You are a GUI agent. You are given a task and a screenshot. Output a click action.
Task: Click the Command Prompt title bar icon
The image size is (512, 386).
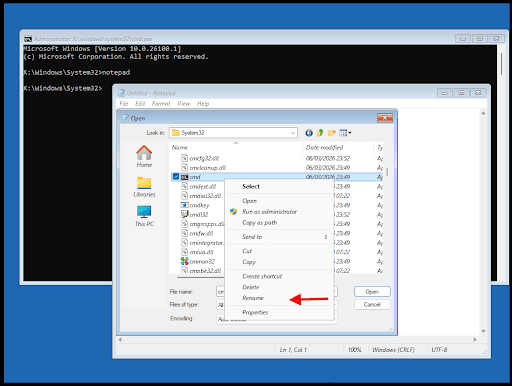click(x=28, y=39)
